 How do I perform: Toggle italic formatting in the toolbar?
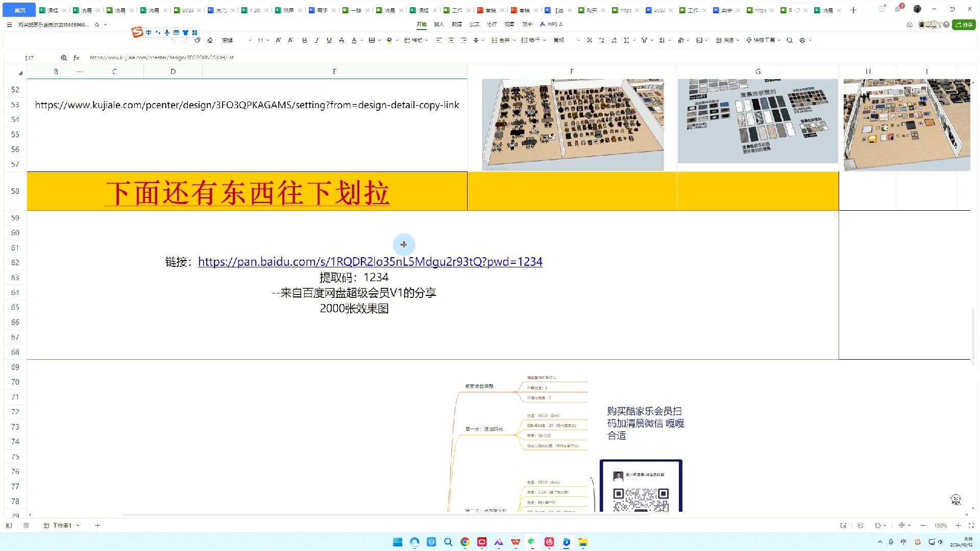pos(316,40)
